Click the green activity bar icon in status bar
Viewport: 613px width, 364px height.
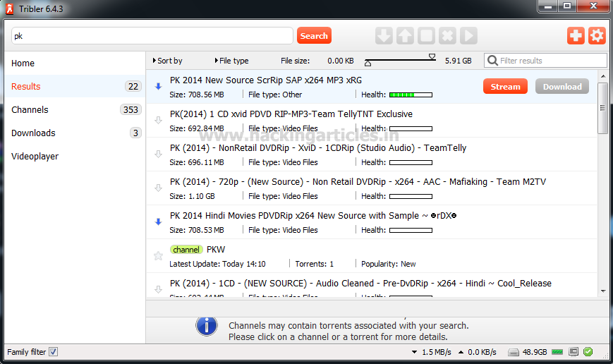pos(557,352)
